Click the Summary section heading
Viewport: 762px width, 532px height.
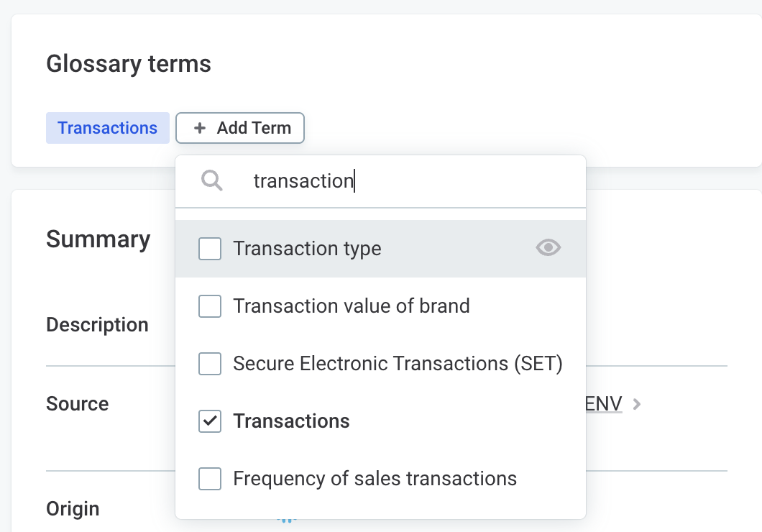[98, 239]
